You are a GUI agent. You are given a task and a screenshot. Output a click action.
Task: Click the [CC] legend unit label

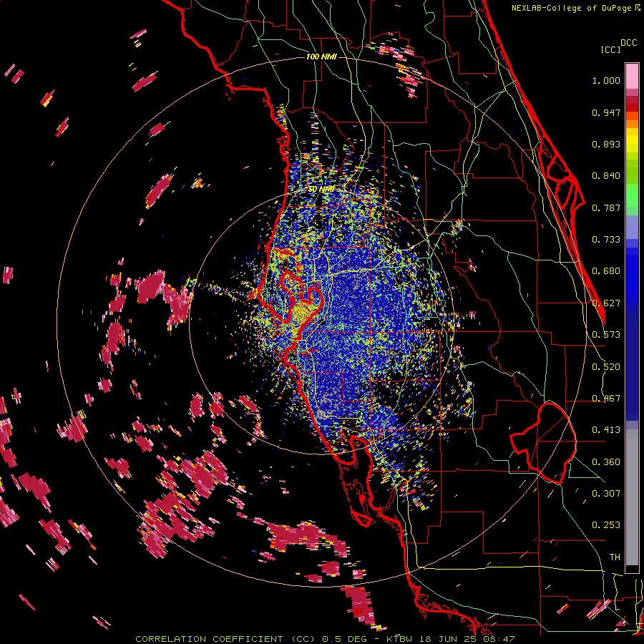(611, 49)
